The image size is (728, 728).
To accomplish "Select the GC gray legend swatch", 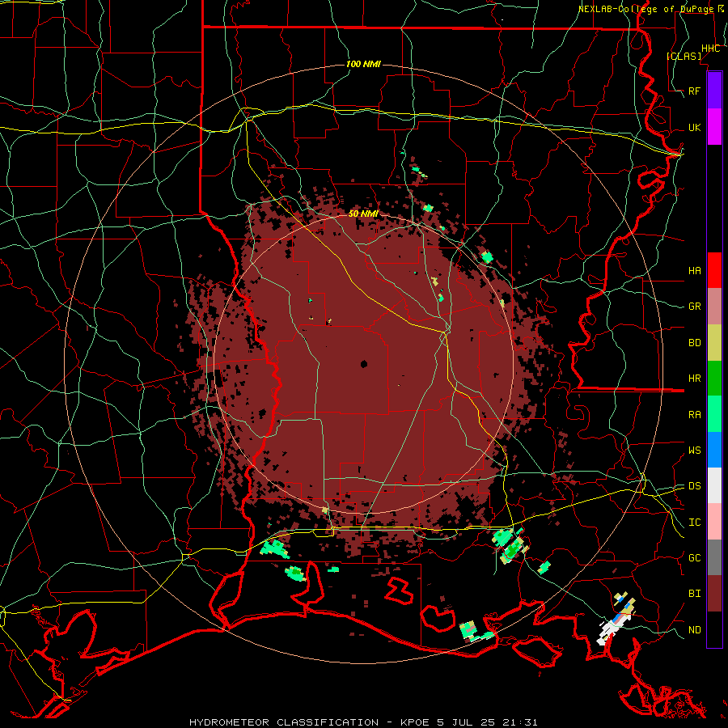I will point(714,557).
